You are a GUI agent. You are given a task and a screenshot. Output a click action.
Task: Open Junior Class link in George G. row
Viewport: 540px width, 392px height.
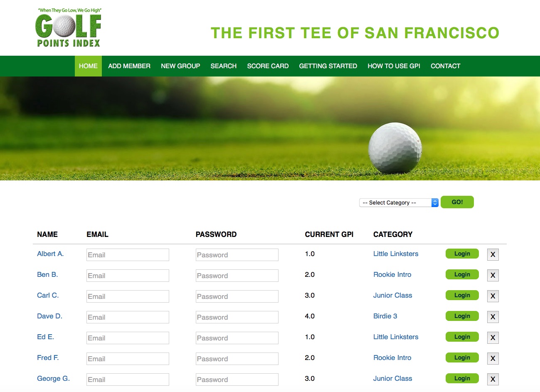(392, 378)
